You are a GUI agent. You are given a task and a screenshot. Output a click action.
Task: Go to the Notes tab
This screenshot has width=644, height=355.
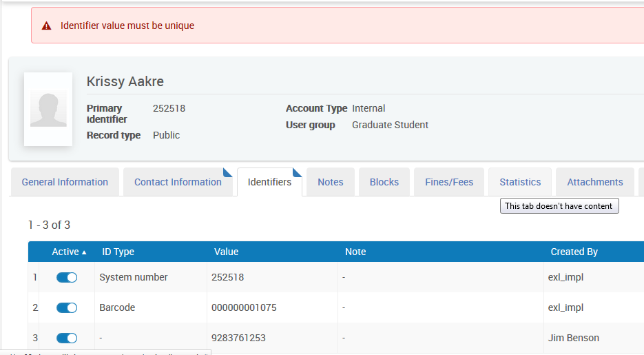click(x=330, y=182)
